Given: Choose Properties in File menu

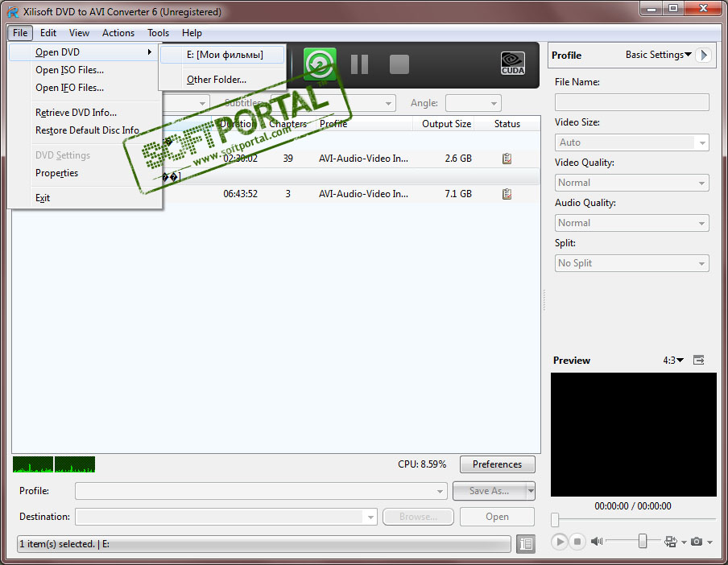Looking at the screenshot, I should 84,173.
